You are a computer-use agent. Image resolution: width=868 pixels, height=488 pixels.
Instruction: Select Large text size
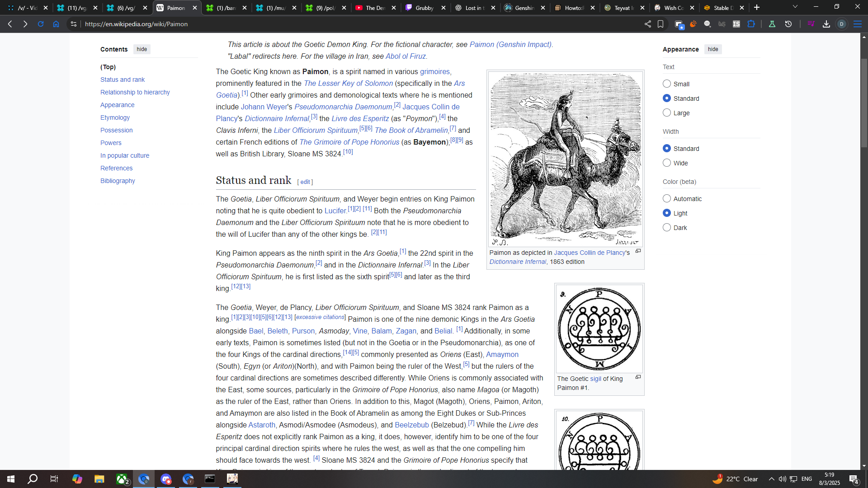(667, 113)
